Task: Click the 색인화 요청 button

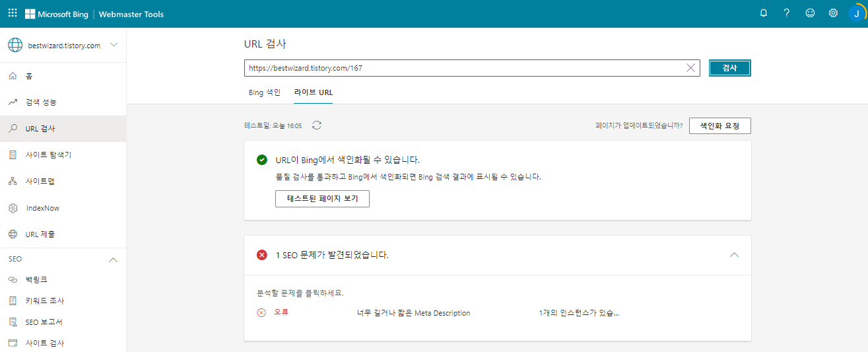Action: point(719,126)
